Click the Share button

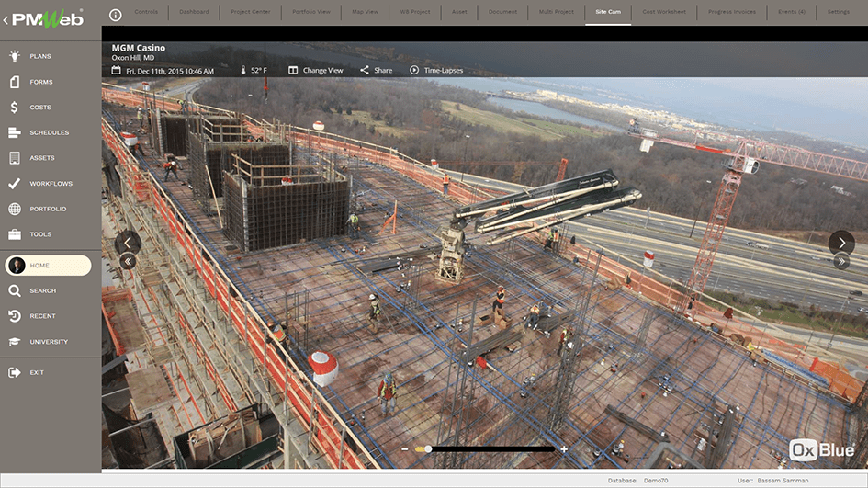point(377,71)
